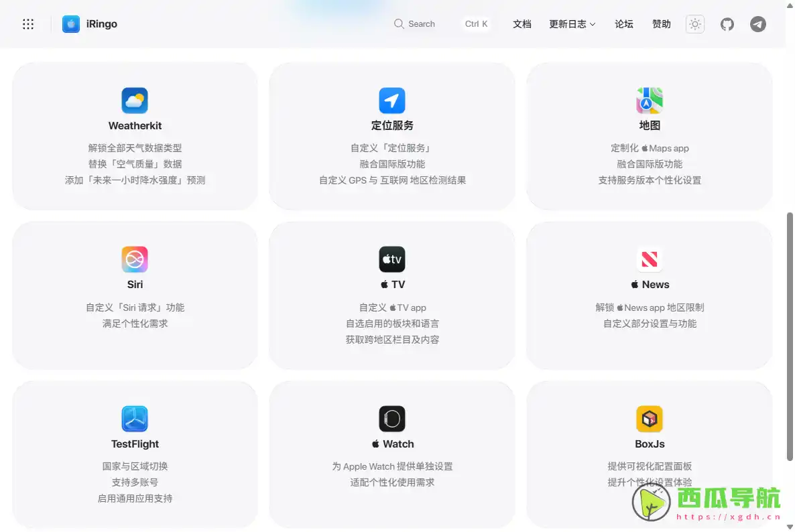Click text 解锁全部天气数据类型

coord(135,148)
